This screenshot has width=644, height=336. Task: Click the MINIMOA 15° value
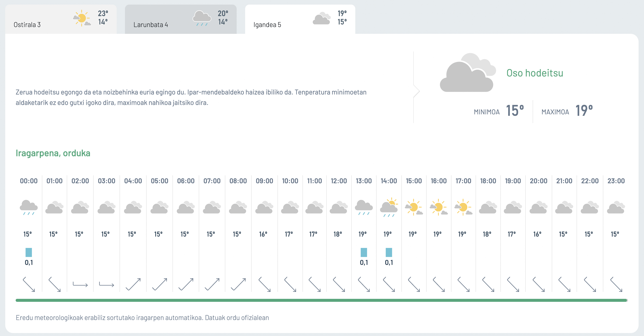[515, 110]
